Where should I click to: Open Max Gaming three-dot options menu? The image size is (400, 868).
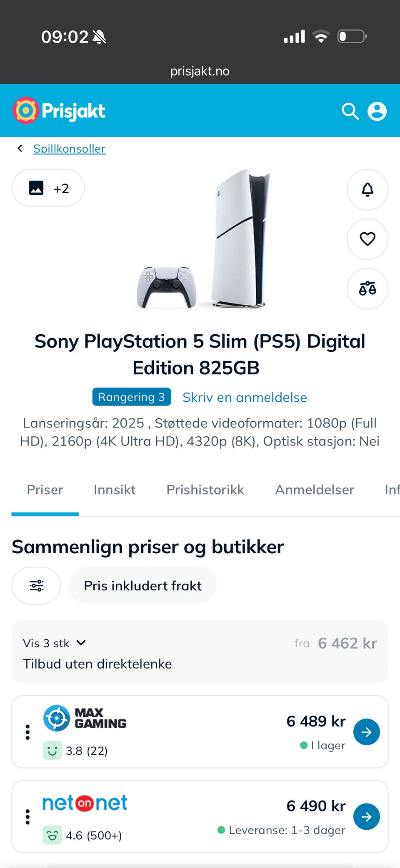(27, 732)
